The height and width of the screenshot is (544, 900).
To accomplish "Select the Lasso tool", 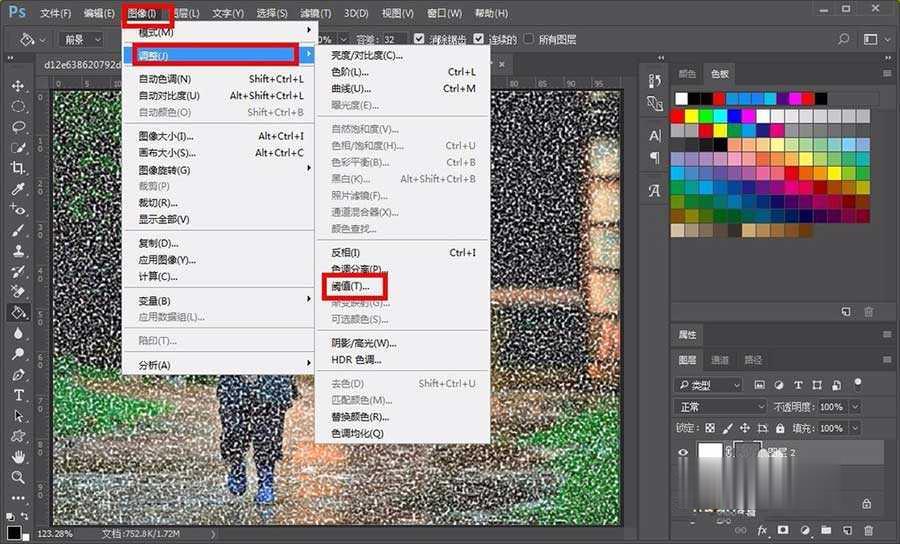I will pos(18,127).
